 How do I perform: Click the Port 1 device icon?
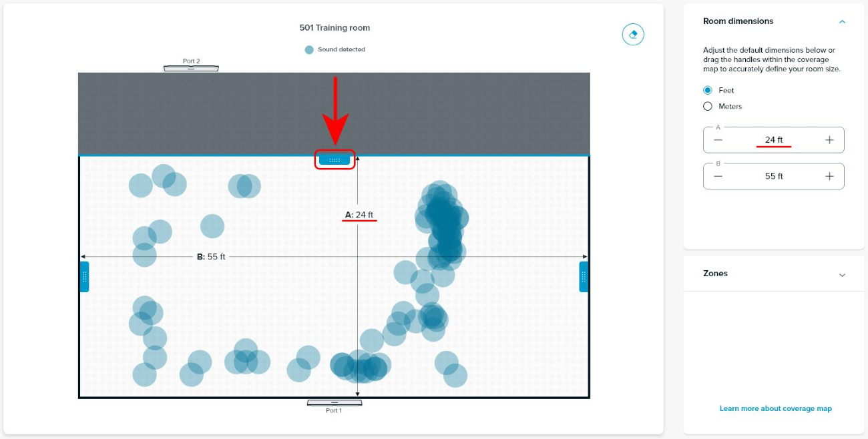click(334, 403)
